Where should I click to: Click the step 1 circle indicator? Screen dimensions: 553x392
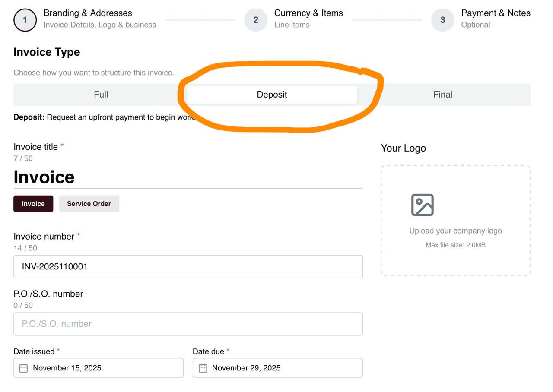tap(25, 20)
